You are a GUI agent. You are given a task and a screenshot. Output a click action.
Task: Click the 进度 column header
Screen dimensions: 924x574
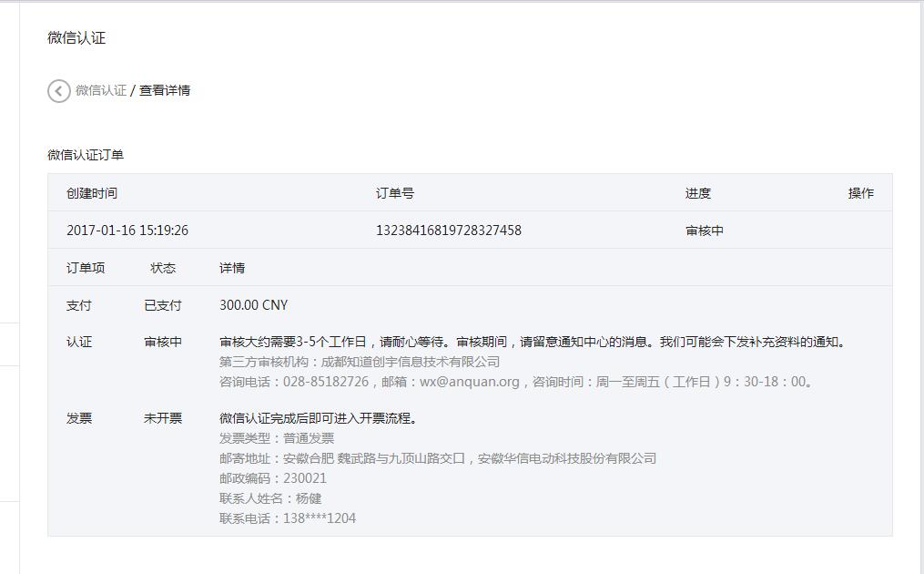click(x=698, y=193)
